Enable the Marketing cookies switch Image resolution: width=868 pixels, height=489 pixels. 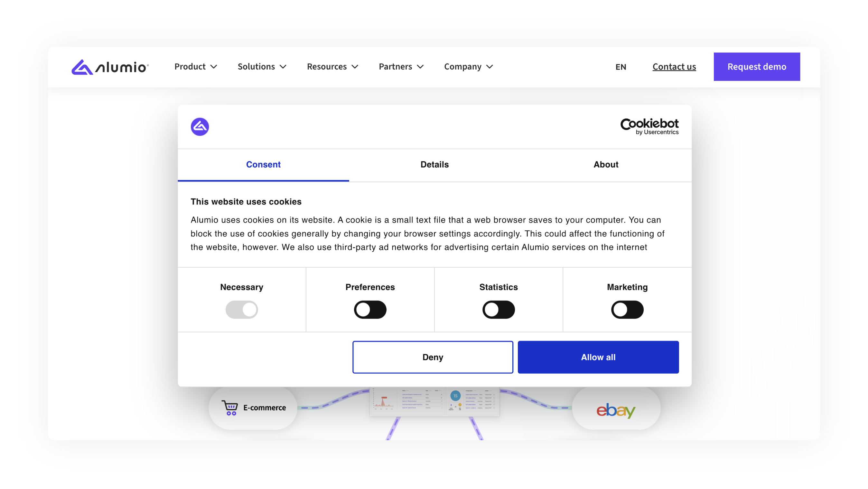coord(627,310)
